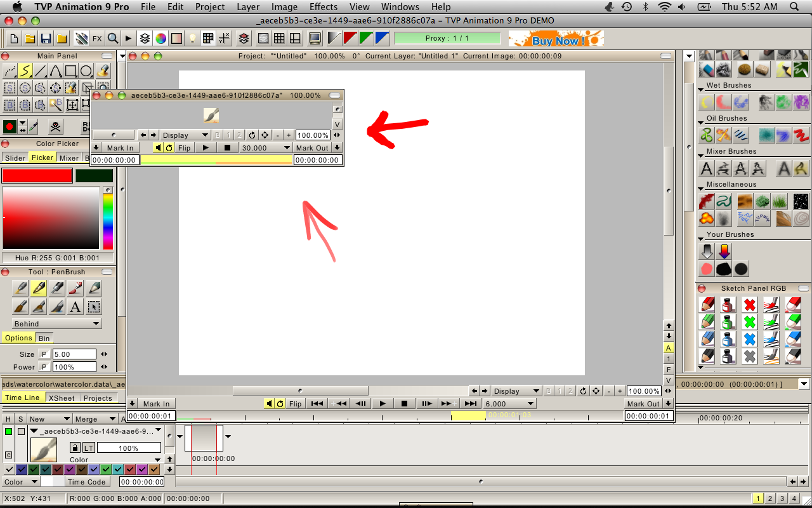
Task: Open the FX stack button in toolbar
Action: pyautogui.click(x=97, y=39)
